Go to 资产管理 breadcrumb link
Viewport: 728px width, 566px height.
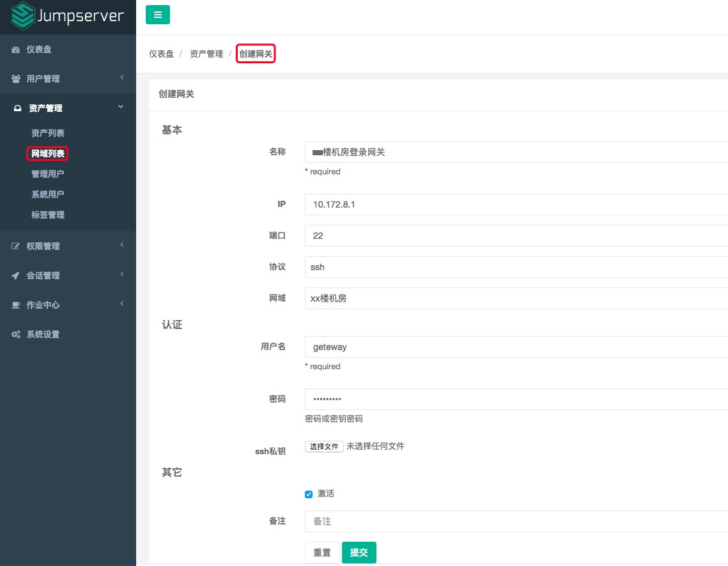[206, 54]
